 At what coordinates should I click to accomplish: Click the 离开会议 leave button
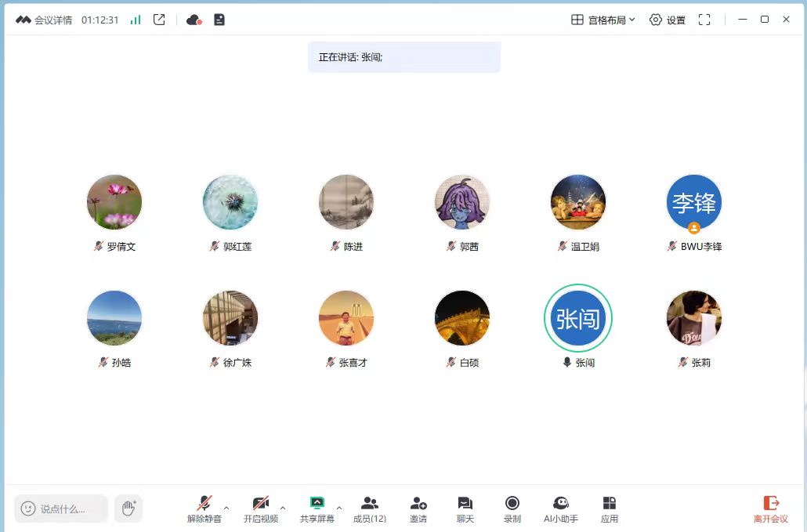pos(770,508)
